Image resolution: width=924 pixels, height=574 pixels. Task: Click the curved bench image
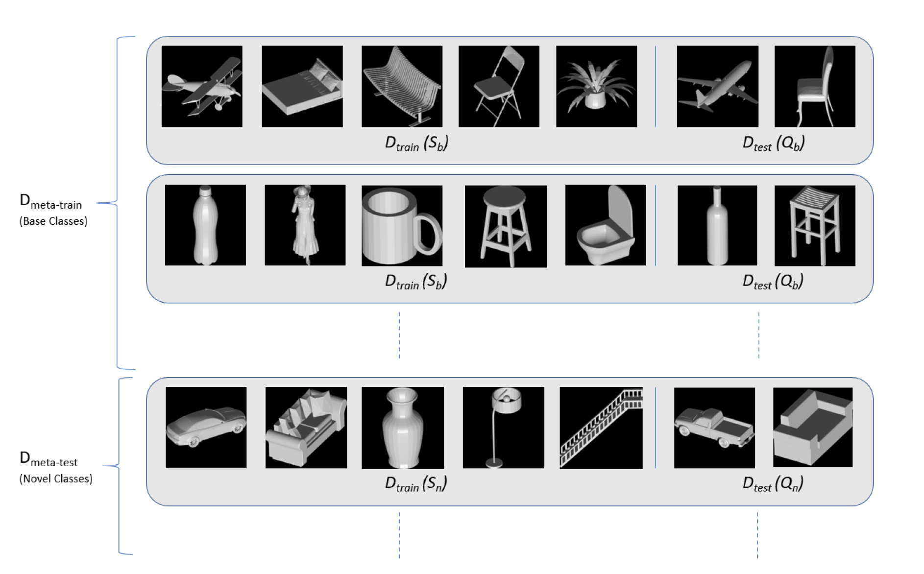click(x=402, y=86)
